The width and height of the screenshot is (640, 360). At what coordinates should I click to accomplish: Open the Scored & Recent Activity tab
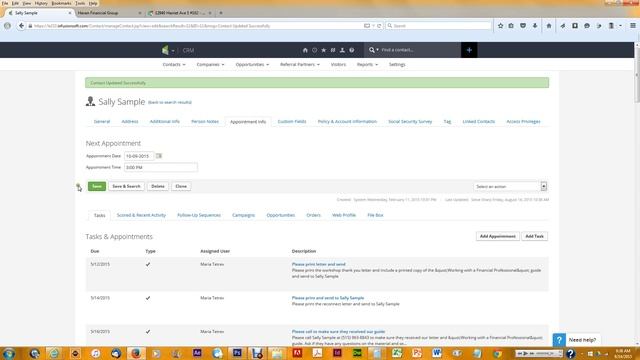[141, 215]
